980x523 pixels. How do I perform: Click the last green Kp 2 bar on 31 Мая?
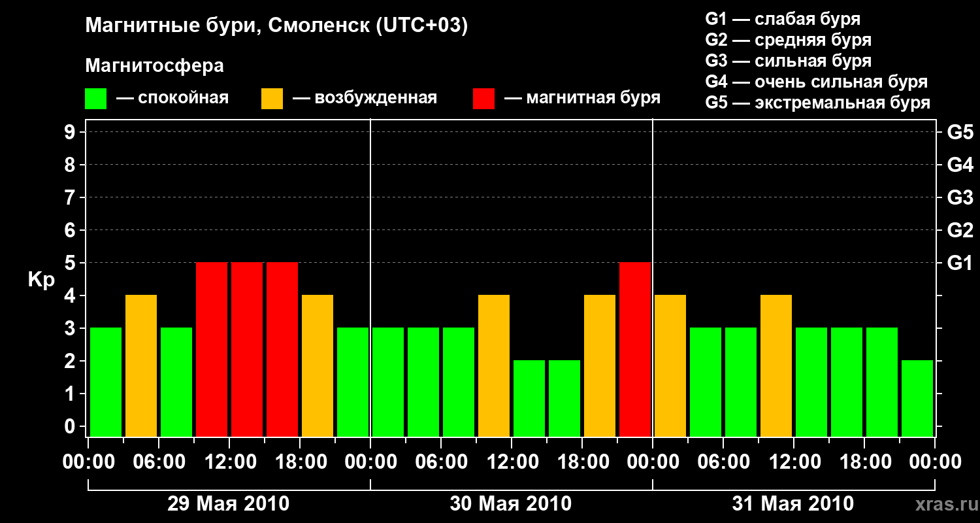(917, 398)
